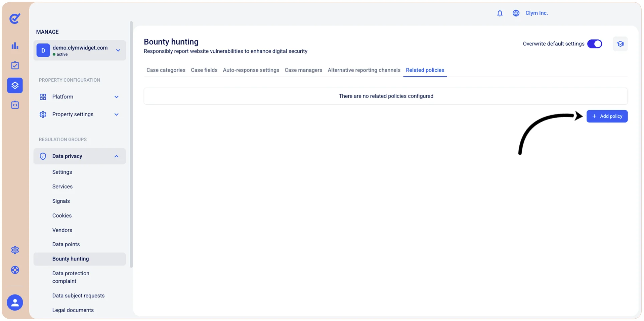Open the Data points menu item
644x321 pixels.
(66, 244)
